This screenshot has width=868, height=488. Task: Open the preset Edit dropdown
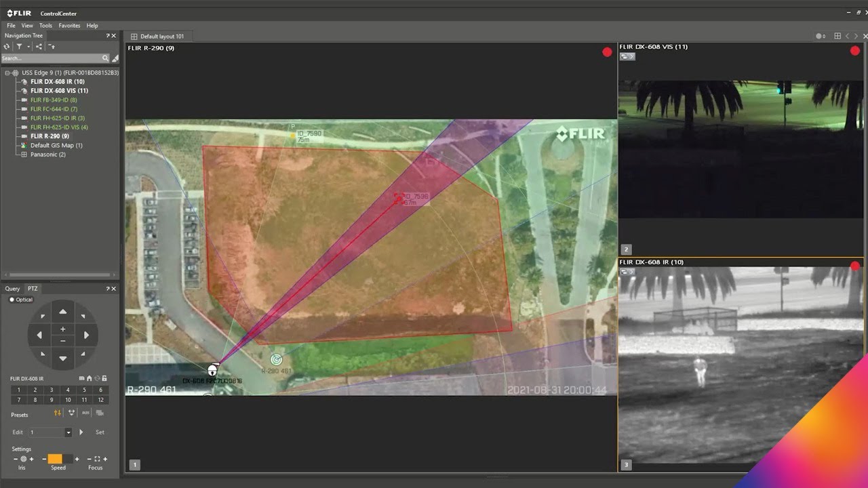tap(68, 432)
